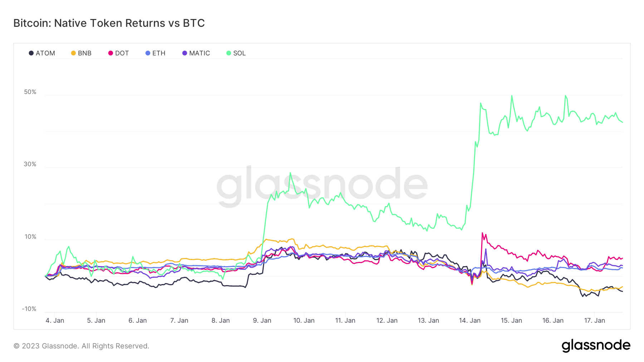Image resolution: width=644 pixels, height=362 pixels.
Task: Toggle the SOL series legend label
Action: [x=239, y=53]
